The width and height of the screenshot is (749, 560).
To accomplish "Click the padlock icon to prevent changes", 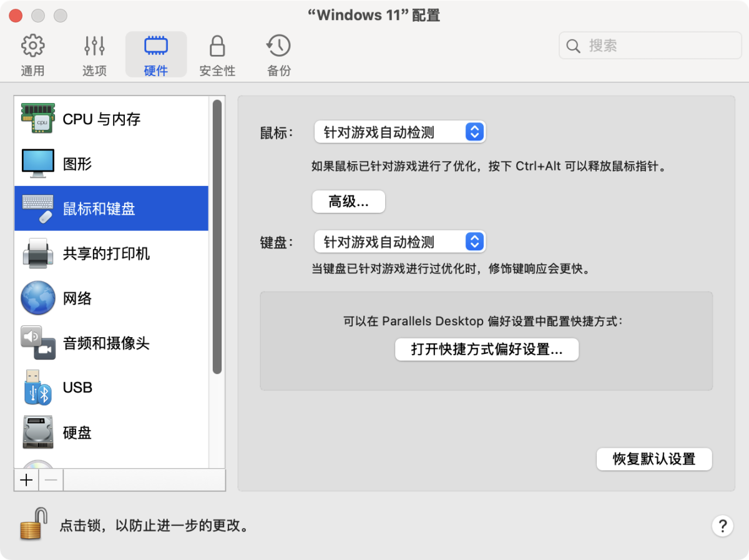I will point(34,524).
